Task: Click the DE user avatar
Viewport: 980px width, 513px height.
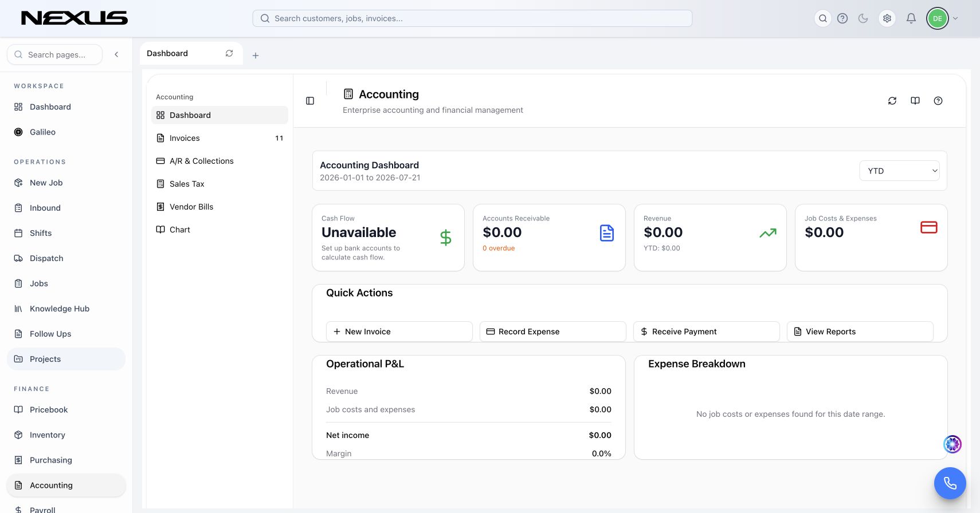Action: [938, 18]
